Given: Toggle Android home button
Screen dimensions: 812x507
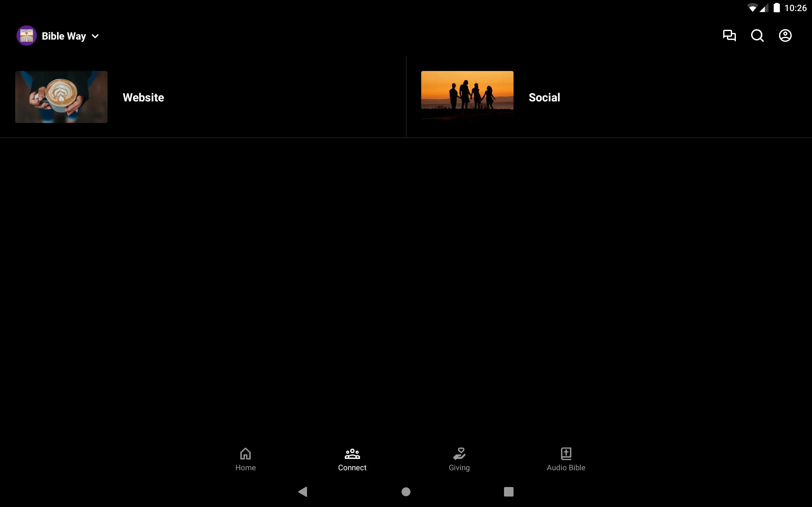Looking at the screenshot, I should (x=406, y=491).
